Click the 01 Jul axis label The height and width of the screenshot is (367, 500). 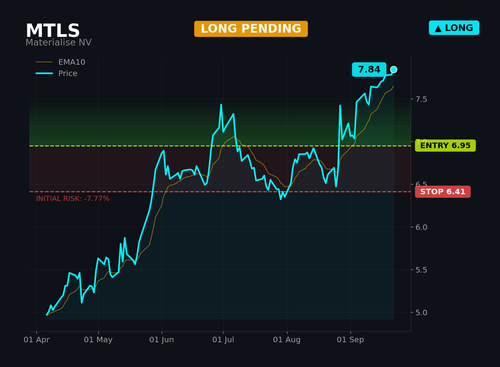coord(223,340)
